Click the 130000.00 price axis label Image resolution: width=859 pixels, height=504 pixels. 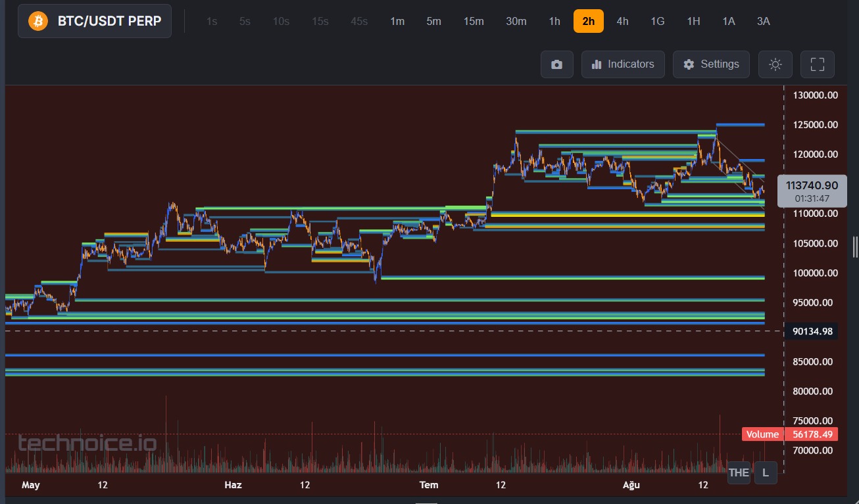[816, 95]
